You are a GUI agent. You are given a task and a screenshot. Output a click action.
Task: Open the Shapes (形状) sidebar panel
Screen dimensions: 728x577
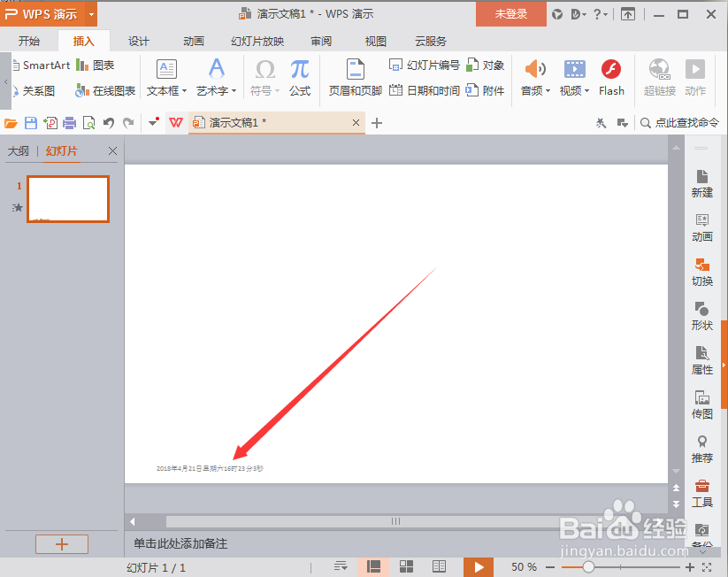point(701,316)
